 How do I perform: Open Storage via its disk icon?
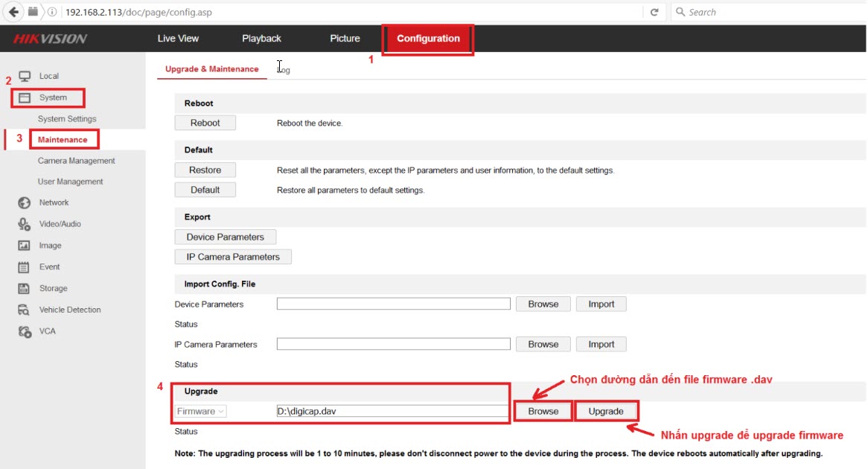click(25, 288)
